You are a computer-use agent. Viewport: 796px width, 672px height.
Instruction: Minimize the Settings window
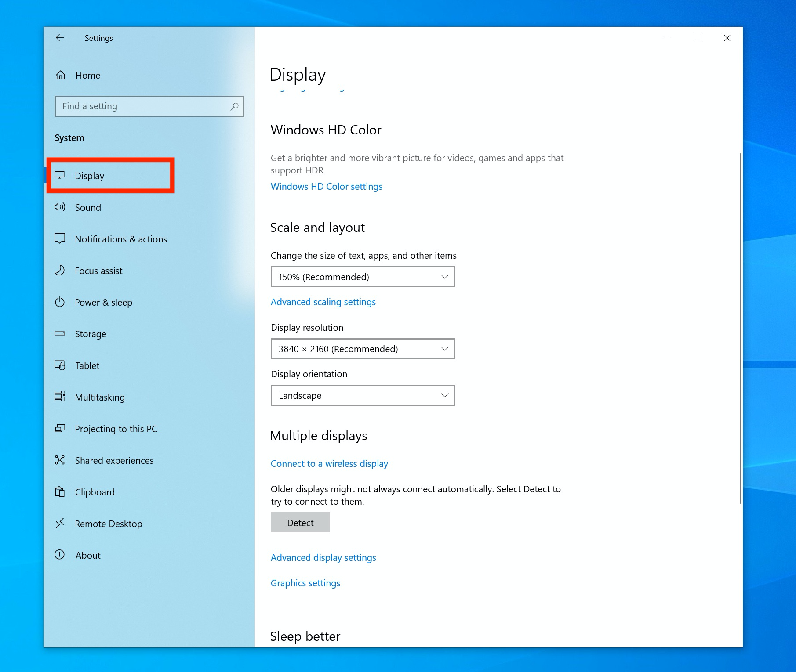pos(666,38)
